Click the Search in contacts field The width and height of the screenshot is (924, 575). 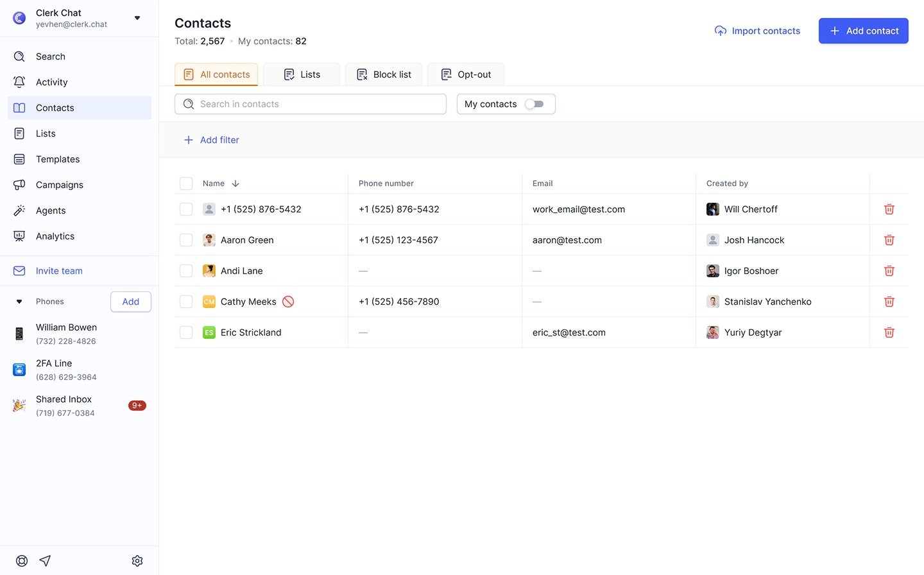(311, 104)
